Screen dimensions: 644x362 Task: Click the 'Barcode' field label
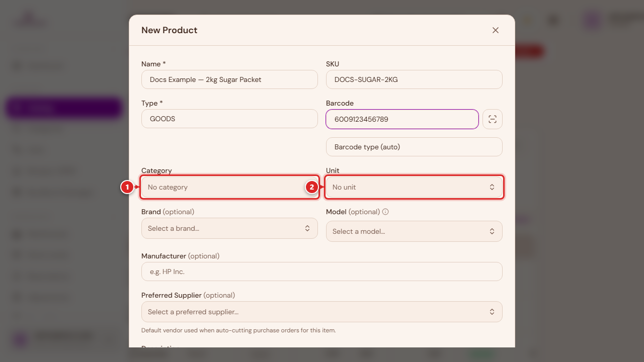pos(340,103)
